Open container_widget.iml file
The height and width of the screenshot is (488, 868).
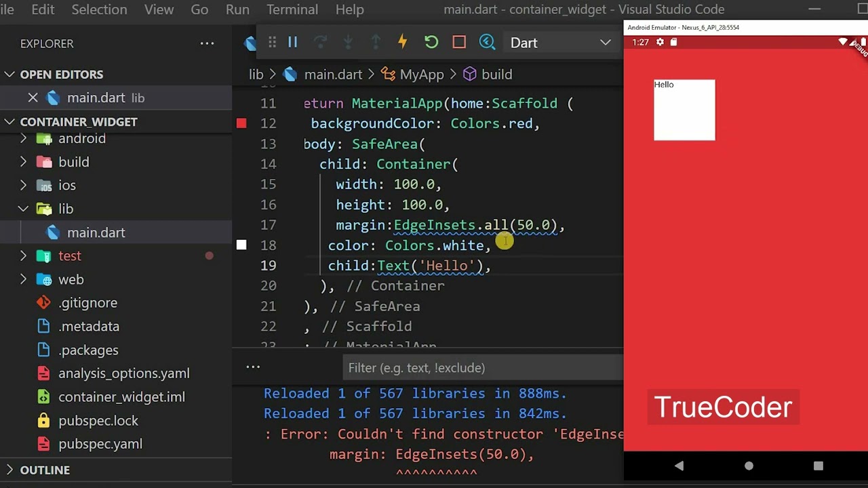click(x=121, y=397)
